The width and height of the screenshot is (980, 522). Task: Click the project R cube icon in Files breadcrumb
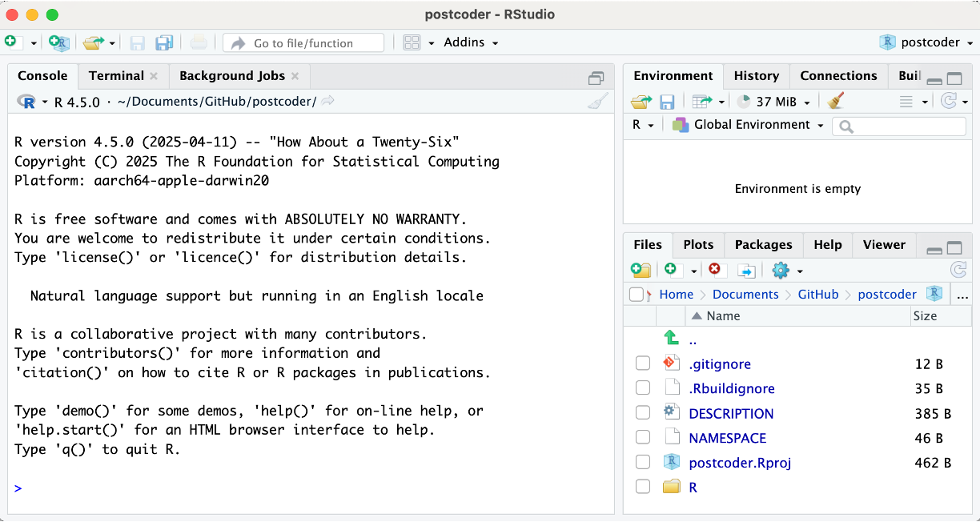[x=934, y=294]
